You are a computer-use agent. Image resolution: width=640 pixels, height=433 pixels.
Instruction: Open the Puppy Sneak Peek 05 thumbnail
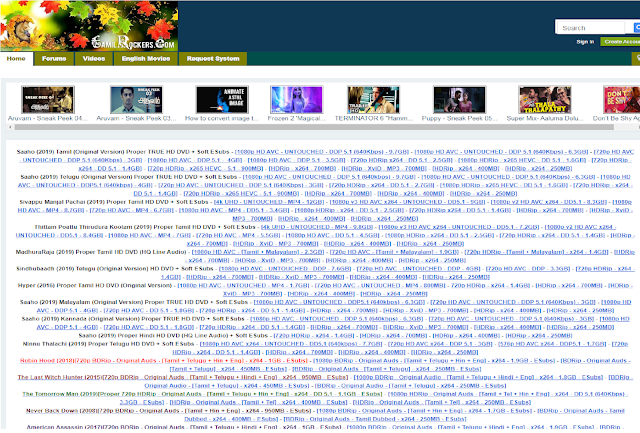pos(460,100)
